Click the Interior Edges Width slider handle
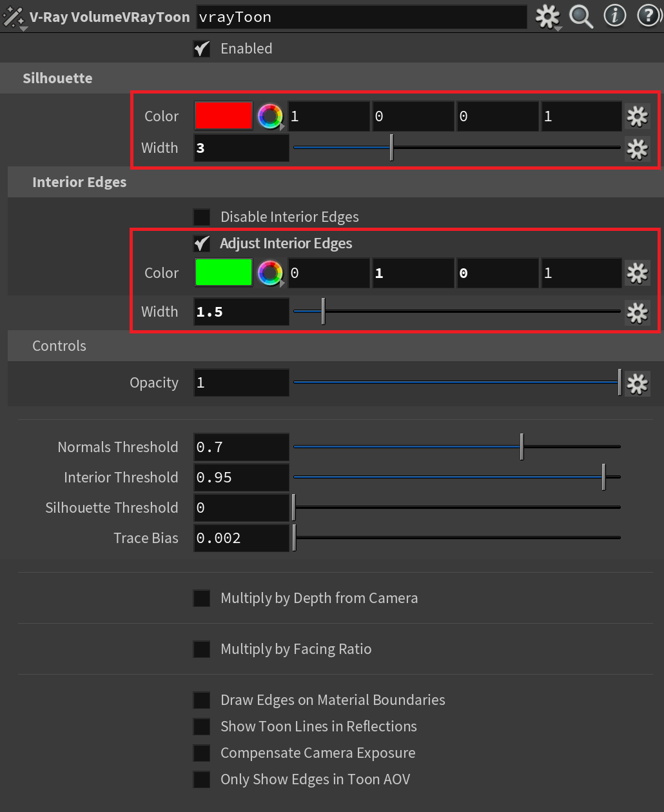Image resolution: width=664 pixels, height=812 pixels. tap(323, 312)
